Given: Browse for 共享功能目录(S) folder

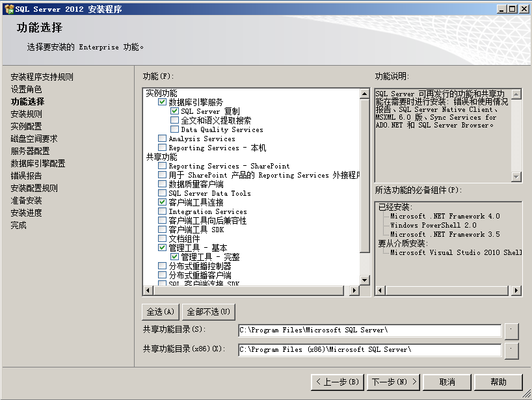Looking at the screenshot, I should (x=512, y=331).
